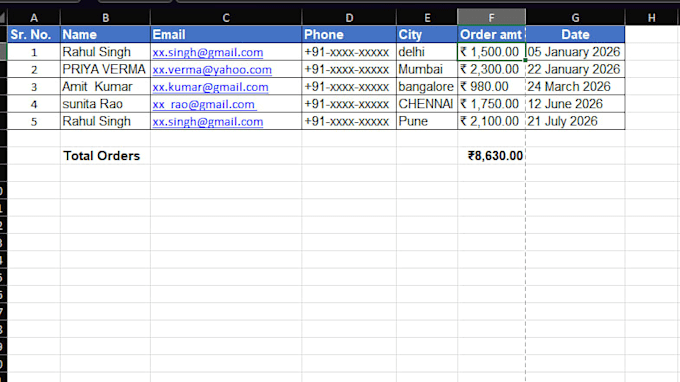Select the sunita Rao name cell

click(x=105, y=104)
